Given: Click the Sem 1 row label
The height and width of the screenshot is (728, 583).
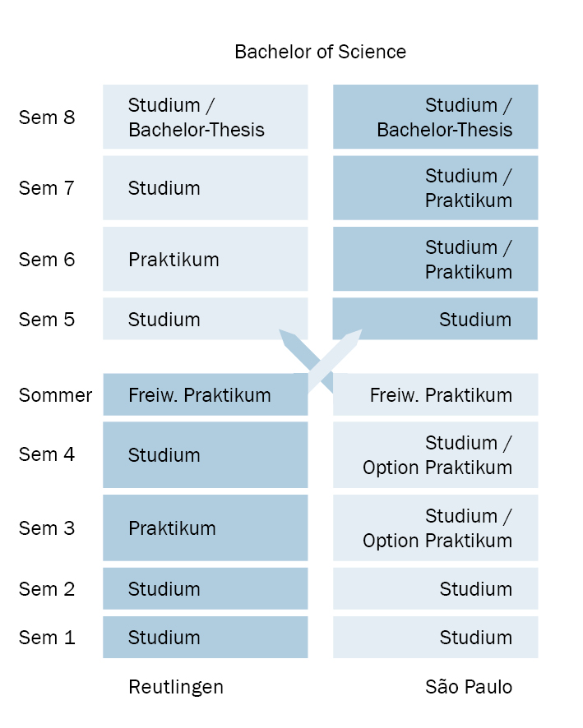Looking at the screenshot, I should 47,638.
